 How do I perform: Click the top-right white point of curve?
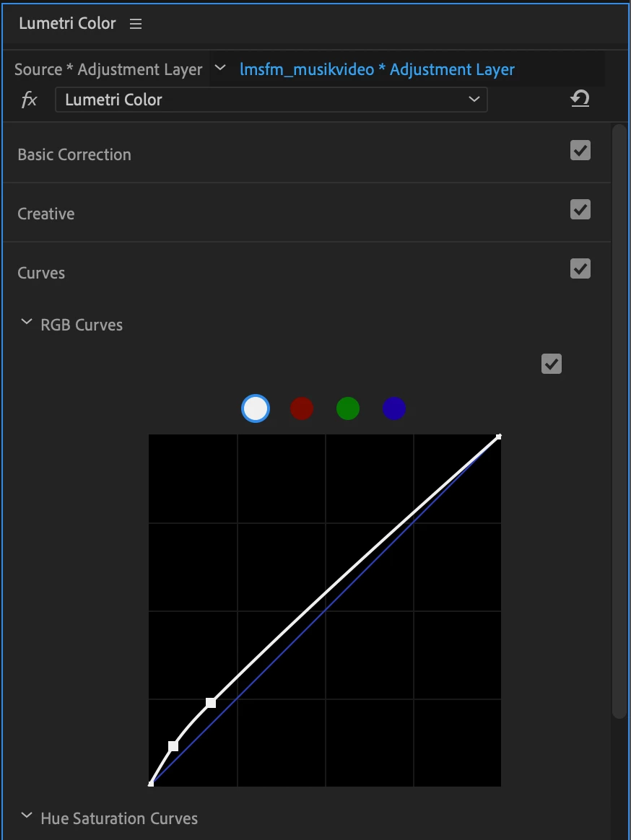[499, 437]
